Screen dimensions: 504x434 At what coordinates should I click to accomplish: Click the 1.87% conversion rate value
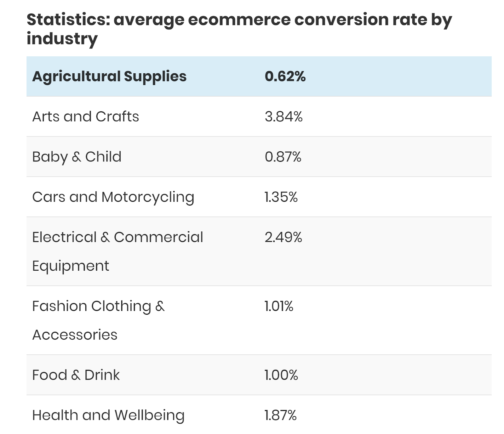[x=280, y=415]
